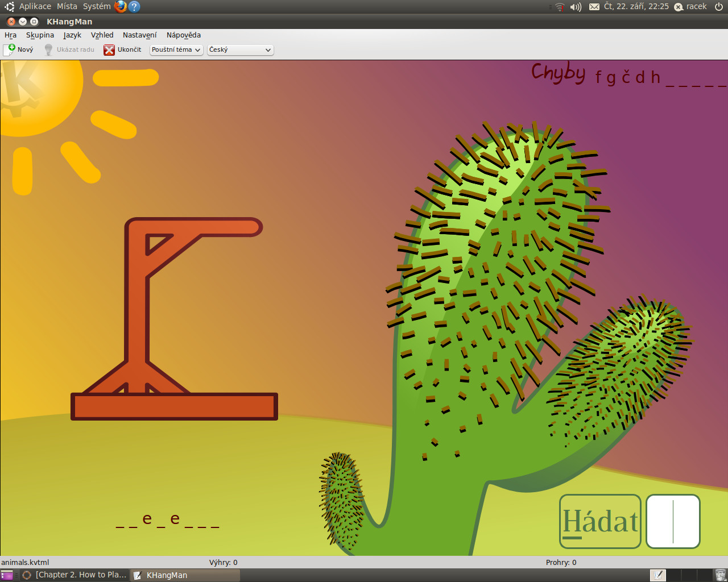
Task: Click the Výhry: 0 status text
Action: (224, 562)
